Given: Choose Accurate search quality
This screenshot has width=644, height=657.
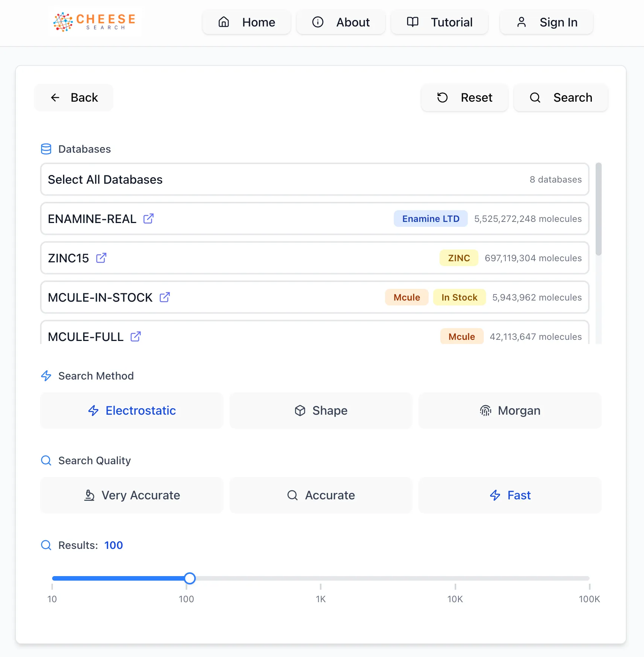Looking at the screenshot, I should pos(321,495).
